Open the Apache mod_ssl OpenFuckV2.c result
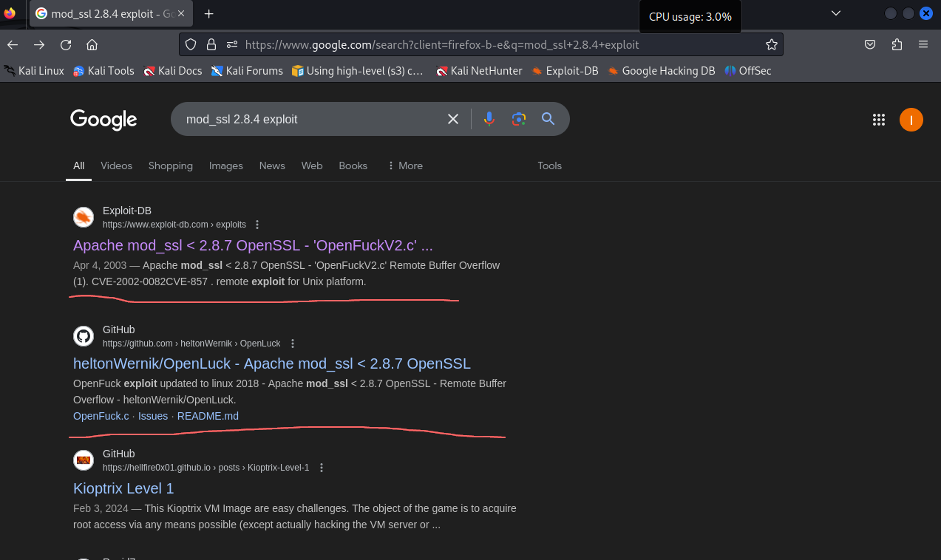The width and height of the screenshot is (941, 560). [x=253, y=245]
